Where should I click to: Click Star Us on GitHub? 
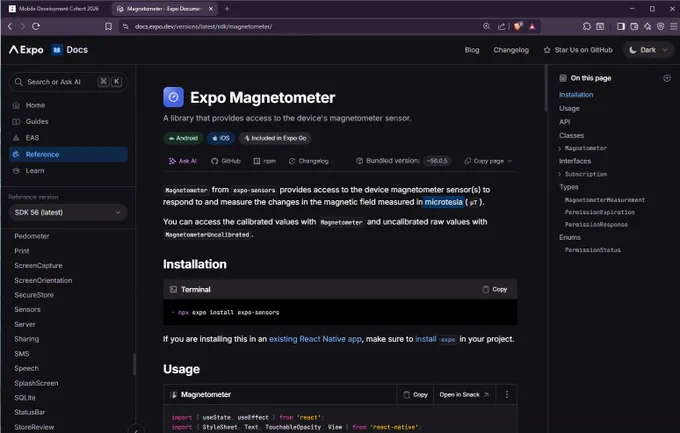[578, 50]
